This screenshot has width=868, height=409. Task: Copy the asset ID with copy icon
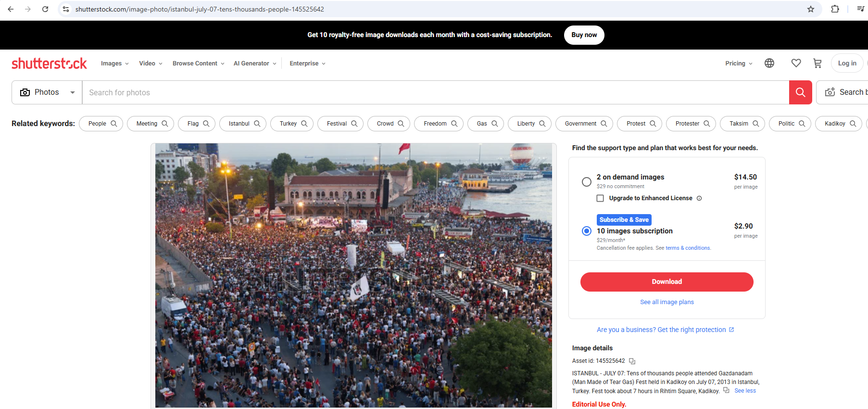[632, 361]
